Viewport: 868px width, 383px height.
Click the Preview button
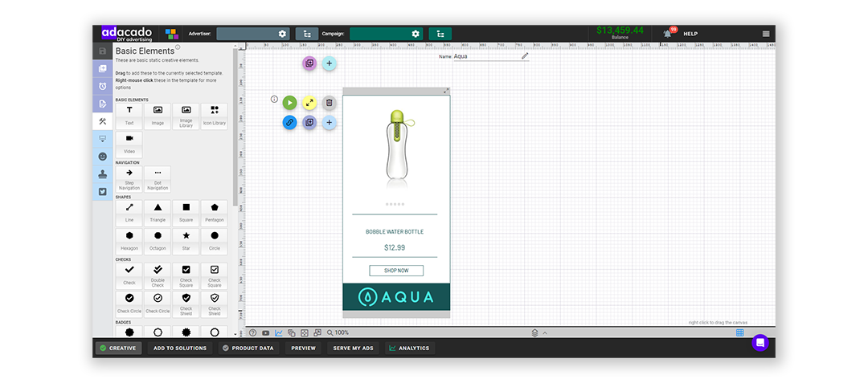[x=303, y=348]
